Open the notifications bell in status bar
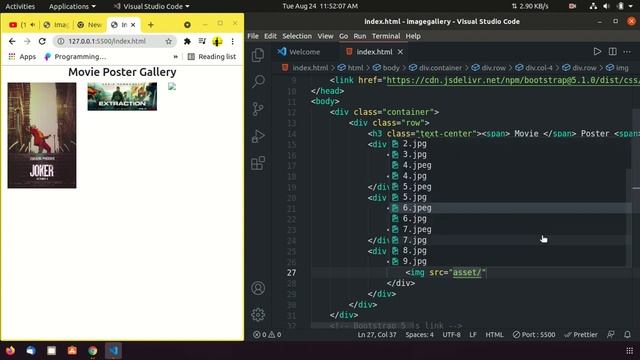The height and width of the screenshot is (360, 640). (627, 335)
